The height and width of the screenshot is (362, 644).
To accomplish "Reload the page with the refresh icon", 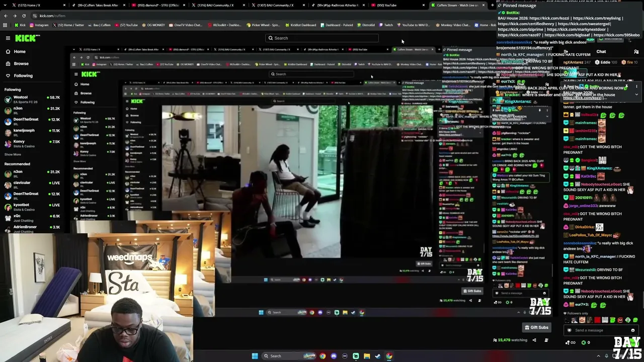I will pos(24,16).
